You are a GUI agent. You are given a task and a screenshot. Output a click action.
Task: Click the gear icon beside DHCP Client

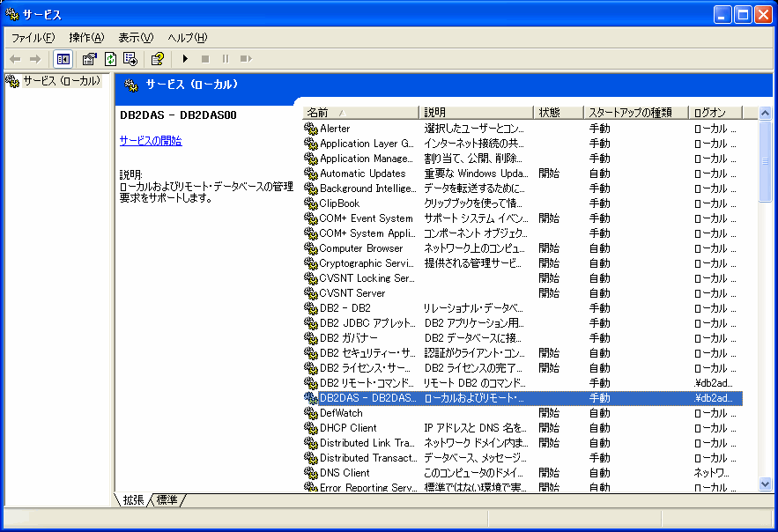click(x=311, y=428)
